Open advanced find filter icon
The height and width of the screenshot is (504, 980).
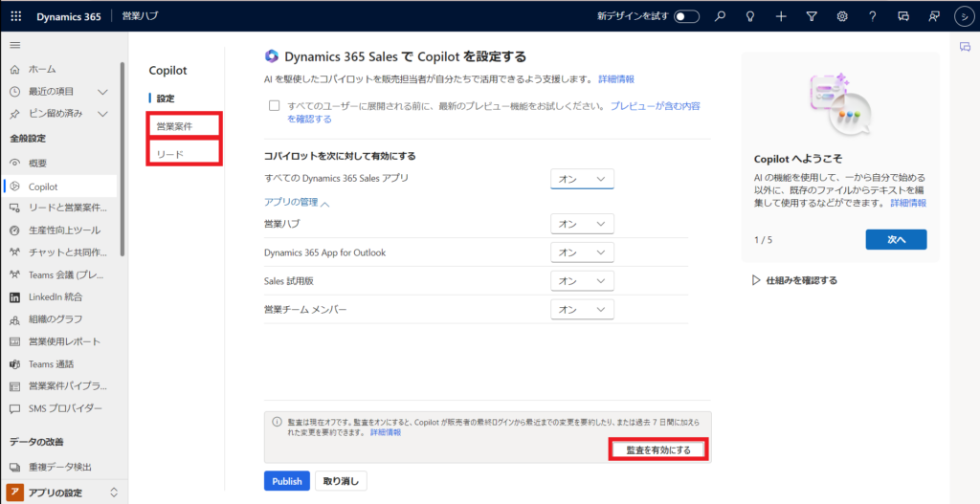click(x=812, y=16)
